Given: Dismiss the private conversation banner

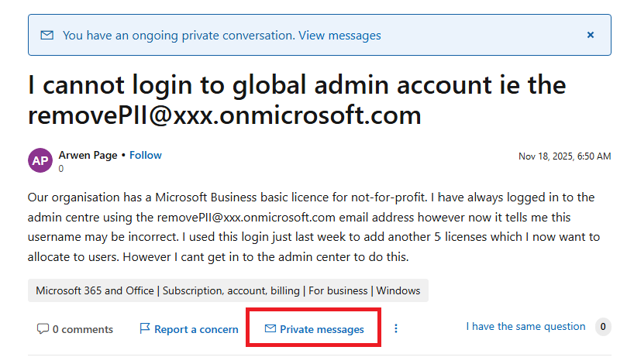Looking at the screenshot, I should 590,35.
